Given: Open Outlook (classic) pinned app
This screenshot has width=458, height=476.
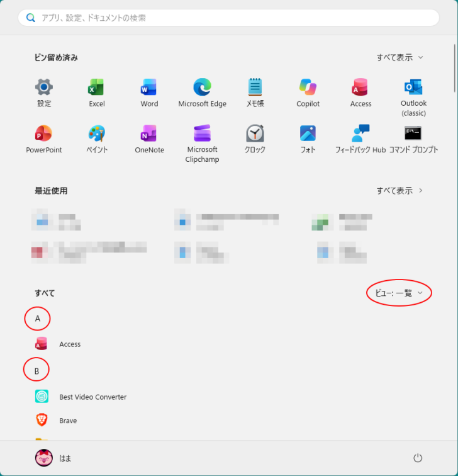Looking at the screenshot, I should pos(413,97).
